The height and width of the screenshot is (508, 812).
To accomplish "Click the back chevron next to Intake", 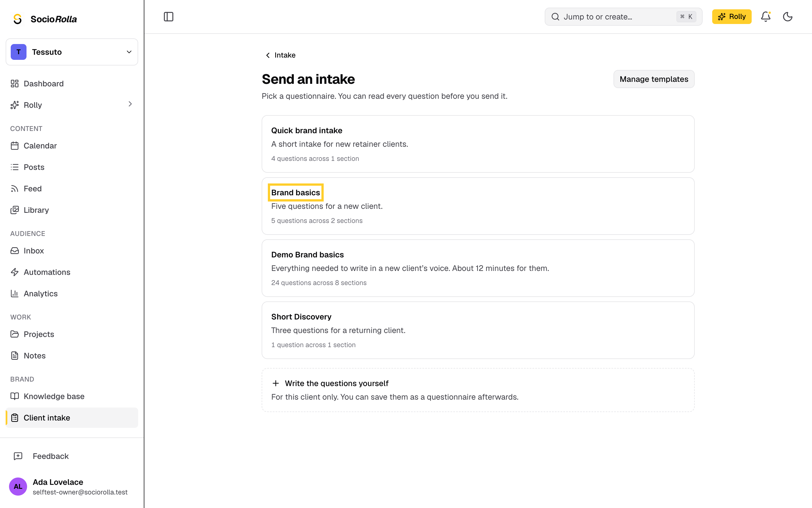I will pyautogui.click(x=267, y=55).
